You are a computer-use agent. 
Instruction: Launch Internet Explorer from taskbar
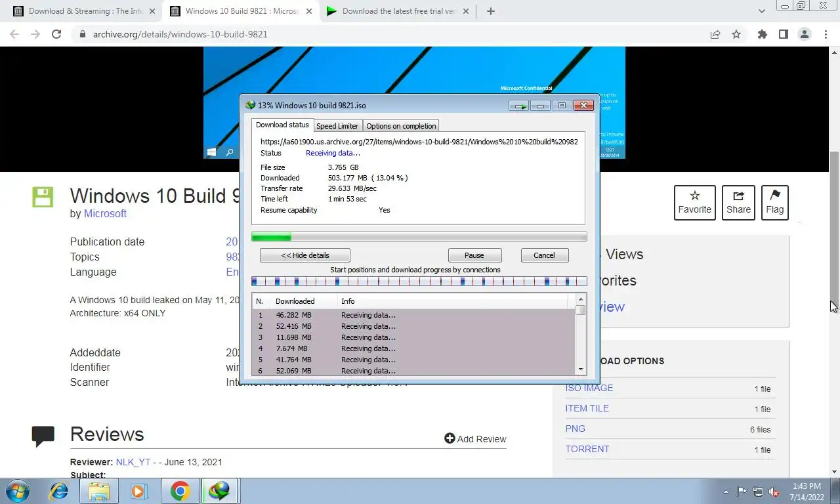click(x=59, y=491)
